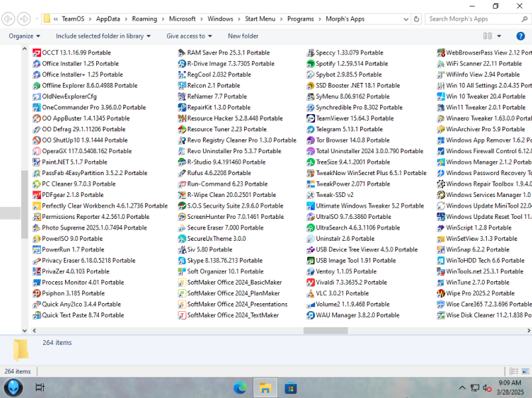Click the RAM Saver Pro 25.3.1 icon
This screenshot has width=532, height=398.
[x=182, y=52]
